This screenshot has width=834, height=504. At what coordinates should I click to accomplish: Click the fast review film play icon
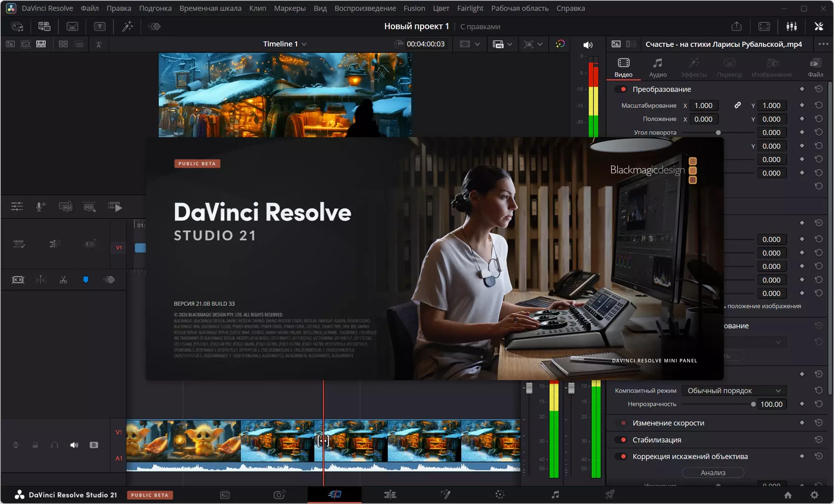coord(115,207)
